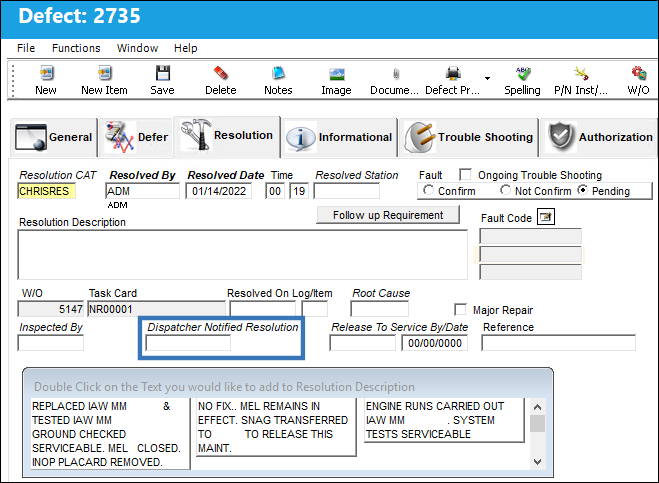This screenshot has height=483, width=659.
Task: Open the Help menu
Action: [185, 48]
